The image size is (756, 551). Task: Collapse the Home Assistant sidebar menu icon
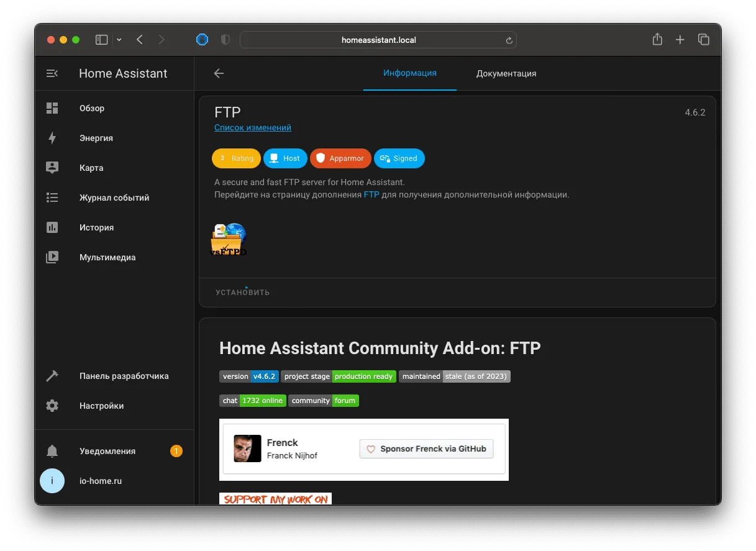[52, 73]
